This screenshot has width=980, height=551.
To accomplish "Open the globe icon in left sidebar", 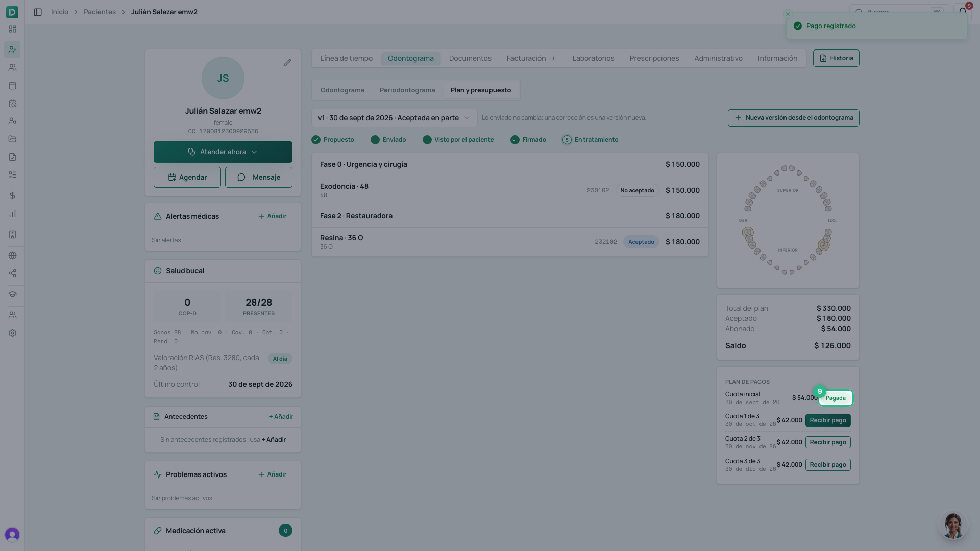I will click(x=13, y=256).
